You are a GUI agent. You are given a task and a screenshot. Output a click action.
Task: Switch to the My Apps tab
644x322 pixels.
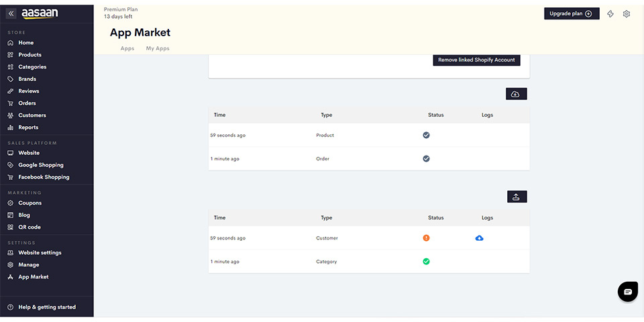coord(158,48)
